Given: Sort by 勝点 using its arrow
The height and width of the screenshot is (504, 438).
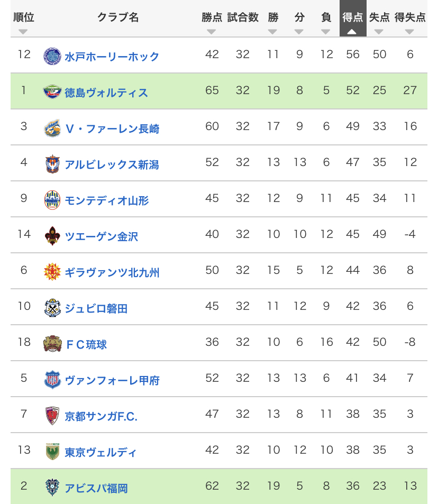Looking at the screenshot, I should tap(212, 32).
